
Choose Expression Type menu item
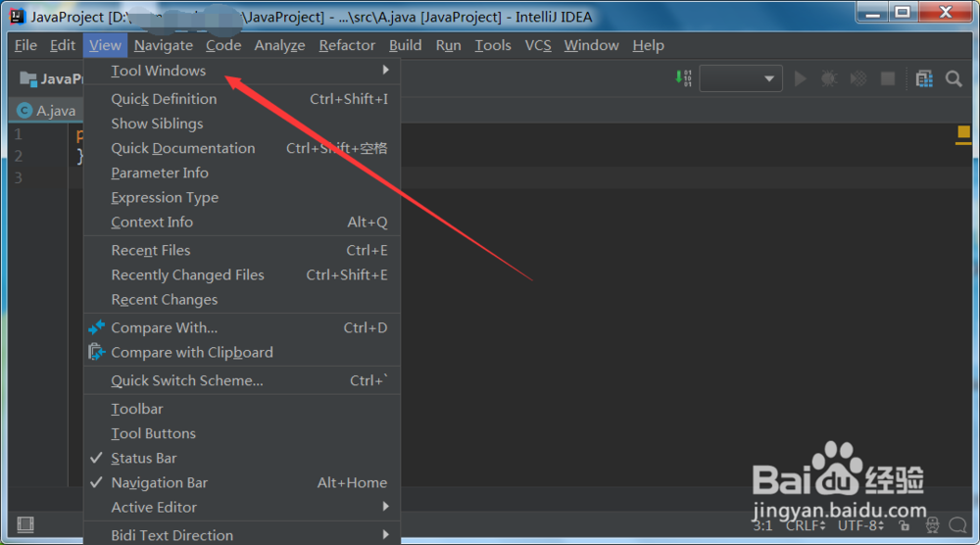click(x=242, y=197)
